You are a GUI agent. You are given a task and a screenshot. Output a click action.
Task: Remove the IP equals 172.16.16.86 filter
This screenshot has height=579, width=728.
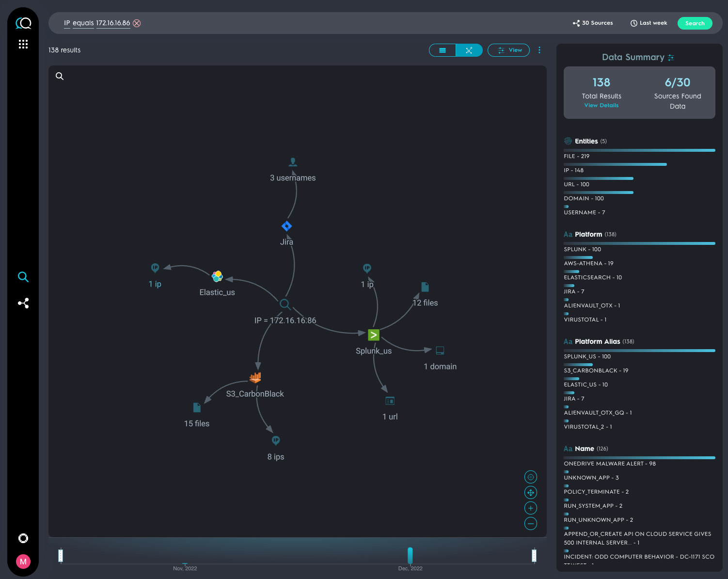137,23
